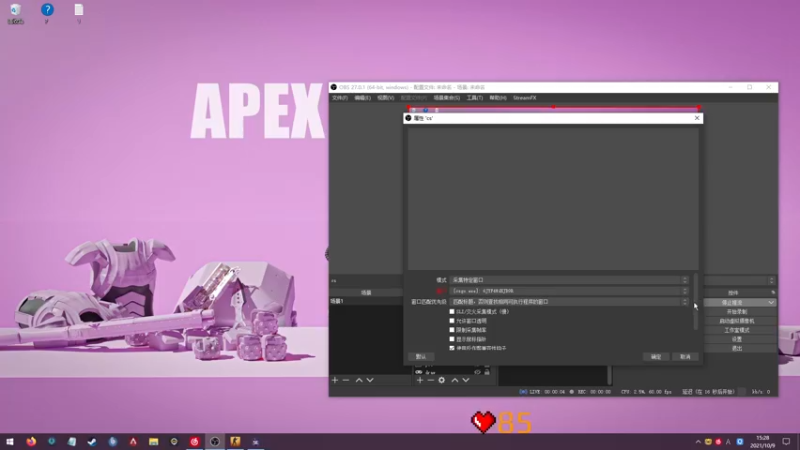Open the Windows notification center
The height and width of the screenshot is (450, 800).
[787, 442]
